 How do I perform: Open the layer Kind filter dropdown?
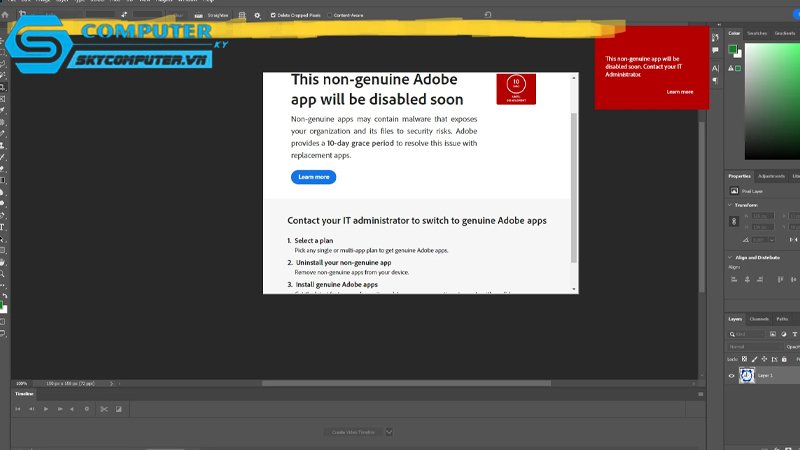746,334
